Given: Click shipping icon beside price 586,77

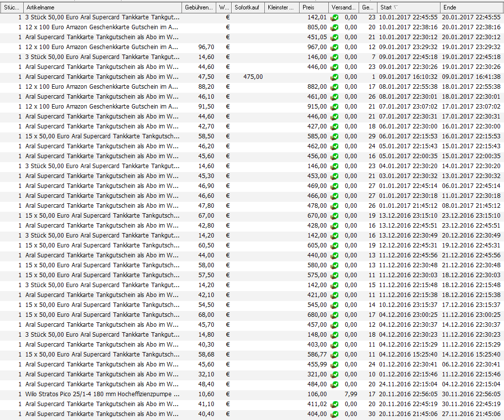Looking at the screenshot, I should click(334, 355).
